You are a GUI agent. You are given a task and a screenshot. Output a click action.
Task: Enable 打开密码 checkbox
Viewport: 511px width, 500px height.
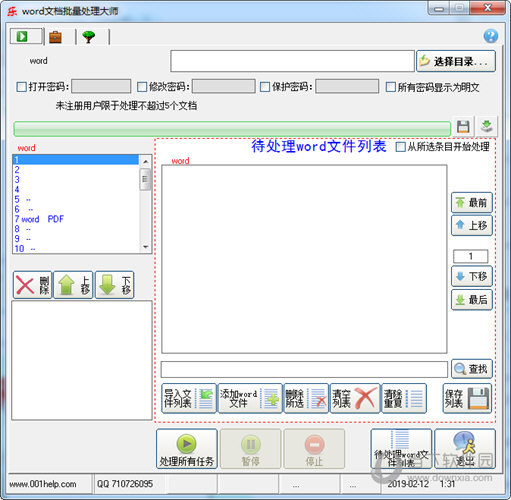pos(22,87)
